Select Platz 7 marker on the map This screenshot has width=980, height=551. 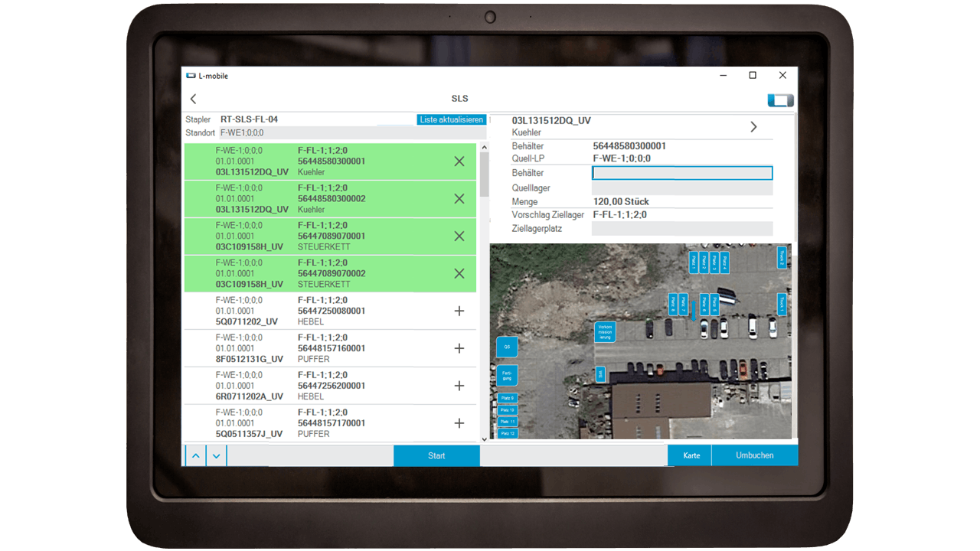click(x=683, y=305)
